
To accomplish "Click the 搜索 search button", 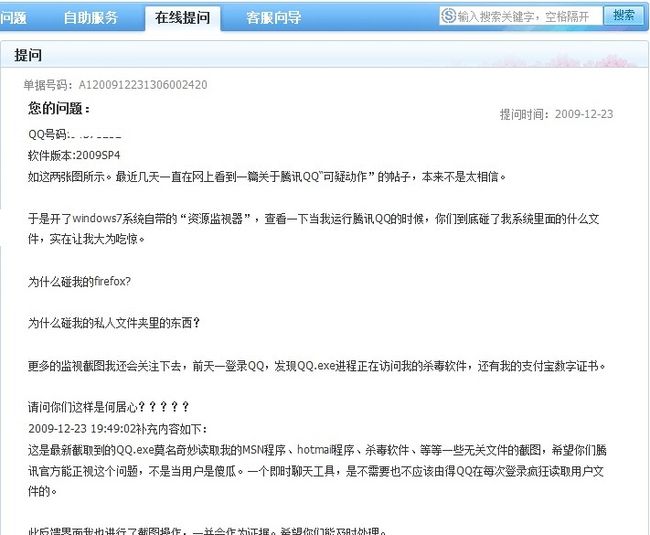I will click(624, 16).
